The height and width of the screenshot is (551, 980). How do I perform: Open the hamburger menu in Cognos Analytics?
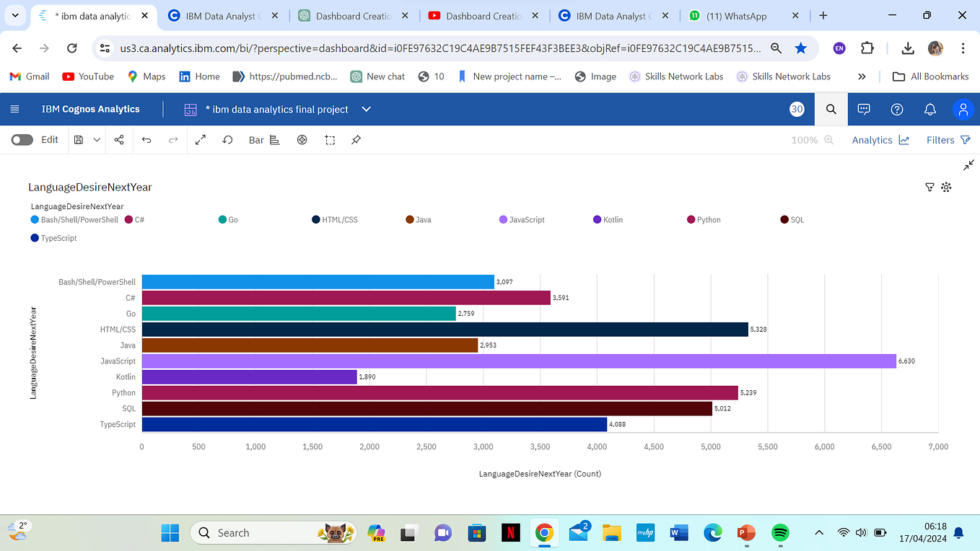14,109
